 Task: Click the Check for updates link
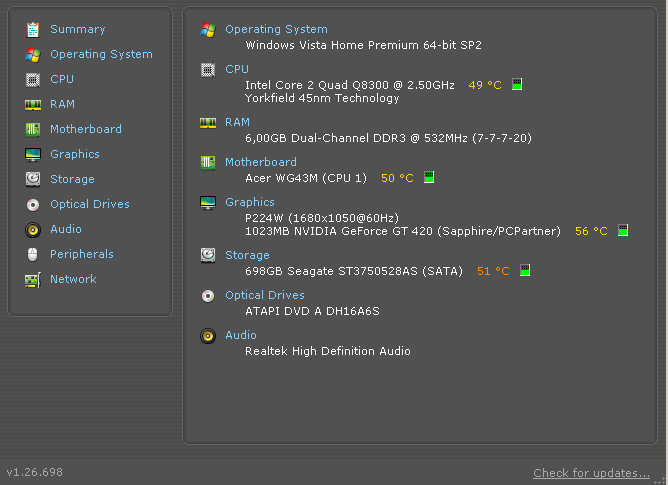tap(591, 473)
